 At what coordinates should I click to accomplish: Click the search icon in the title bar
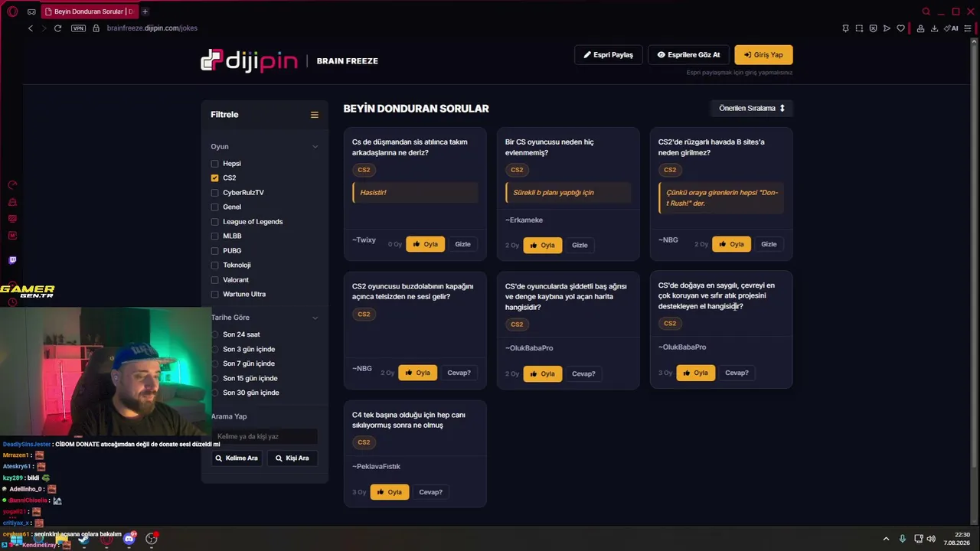[x=926, y=11]
